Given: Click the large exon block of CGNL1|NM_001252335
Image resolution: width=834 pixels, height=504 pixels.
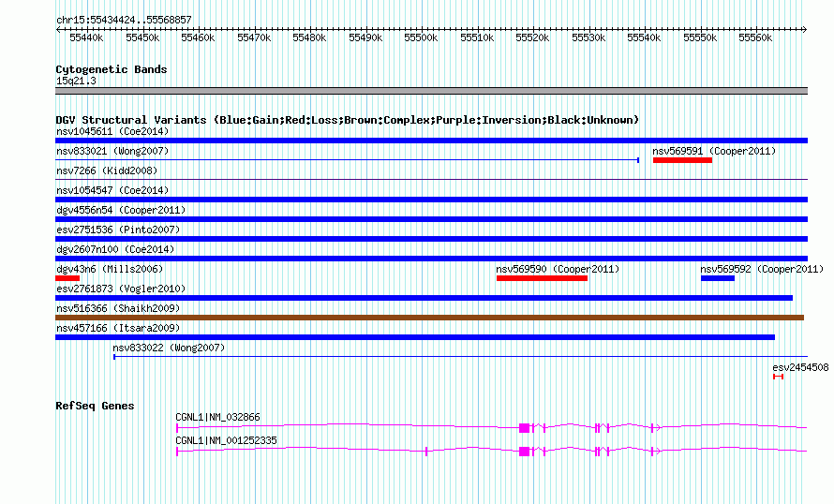Looking at the screenshot, I should [525, 452].
